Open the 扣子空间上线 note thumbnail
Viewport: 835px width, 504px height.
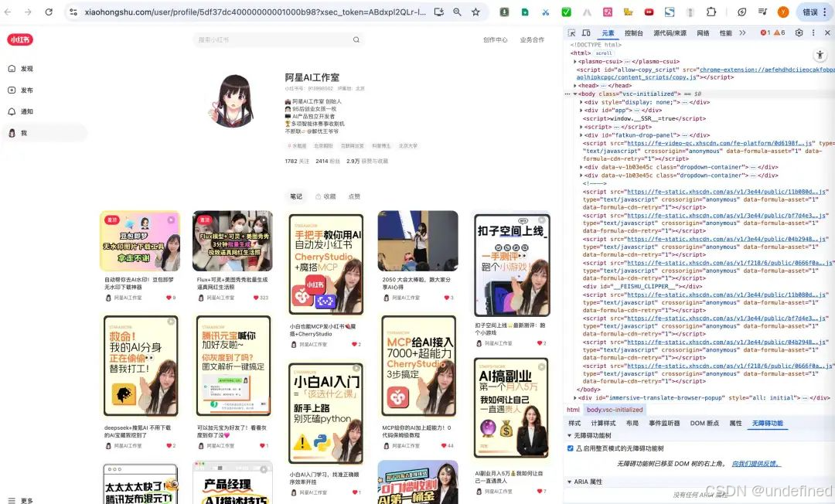(x=511, y=264)
